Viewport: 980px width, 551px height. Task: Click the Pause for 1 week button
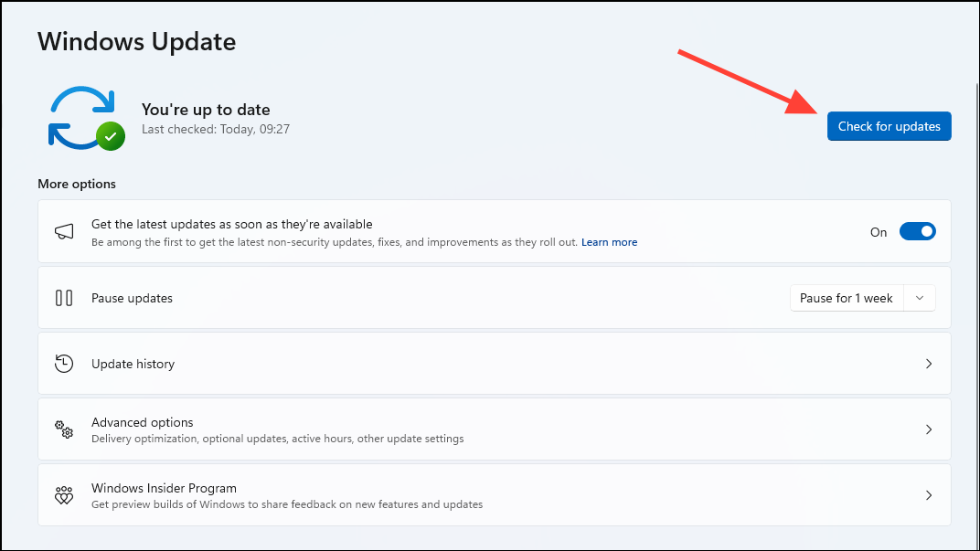click(x=847, y=298)
